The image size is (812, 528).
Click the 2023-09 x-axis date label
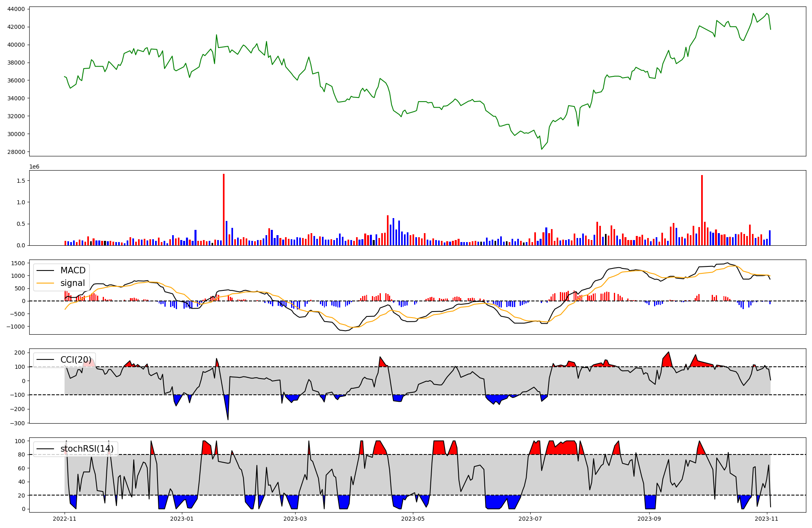(649, 519)
